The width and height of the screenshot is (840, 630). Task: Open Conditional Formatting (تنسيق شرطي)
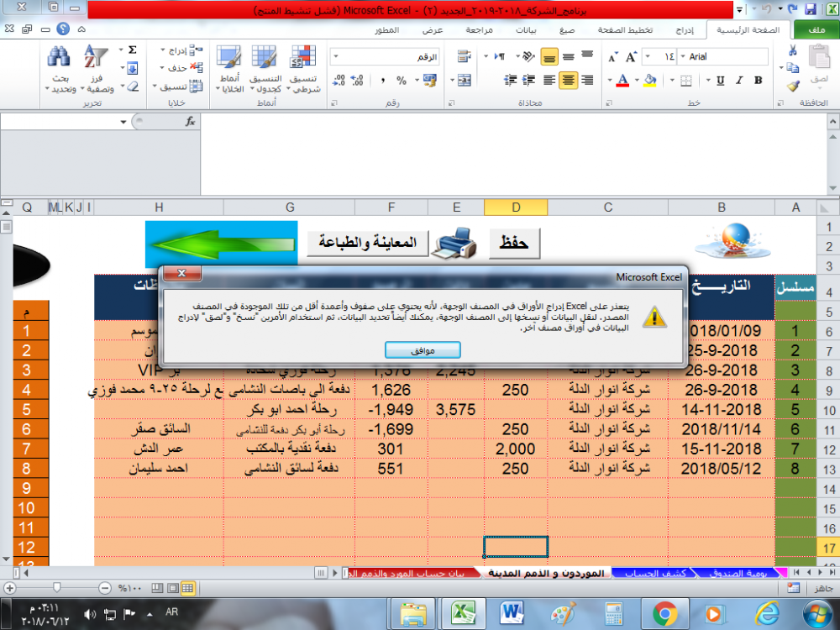pos(304,69)
